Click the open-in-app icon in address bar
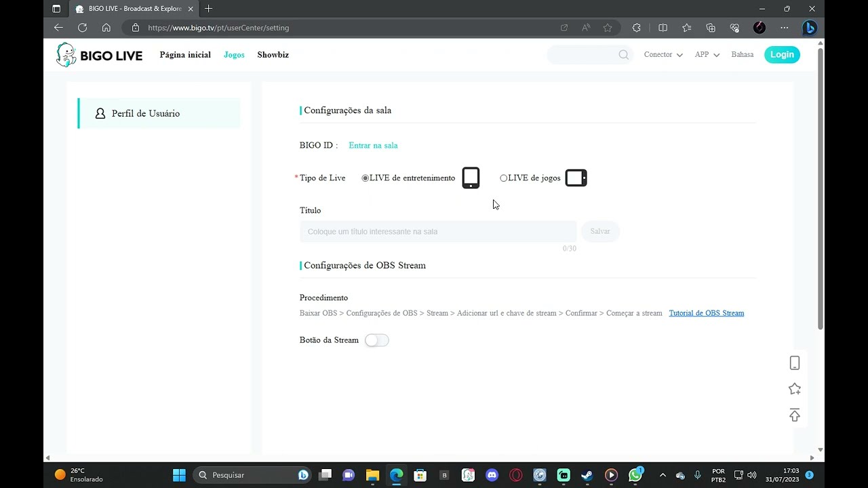The height and width of the screenshot is (488, 868). pyautogui.click(x=564, y=28)
